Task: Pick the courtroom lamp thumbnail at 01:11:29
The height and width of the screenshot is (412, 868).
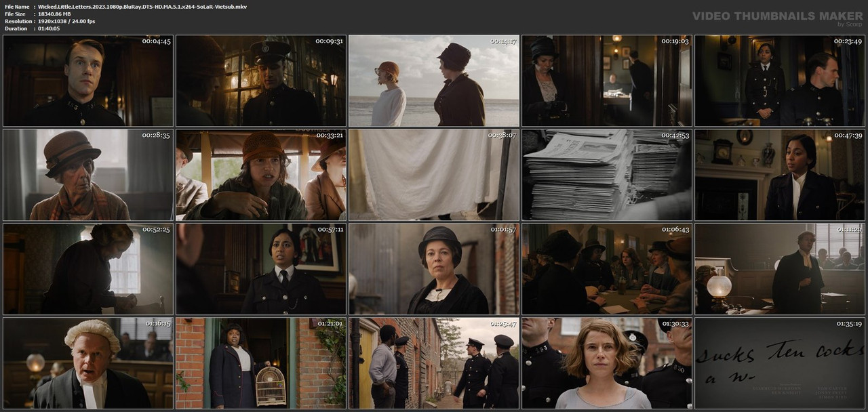Action: point(780,269)
